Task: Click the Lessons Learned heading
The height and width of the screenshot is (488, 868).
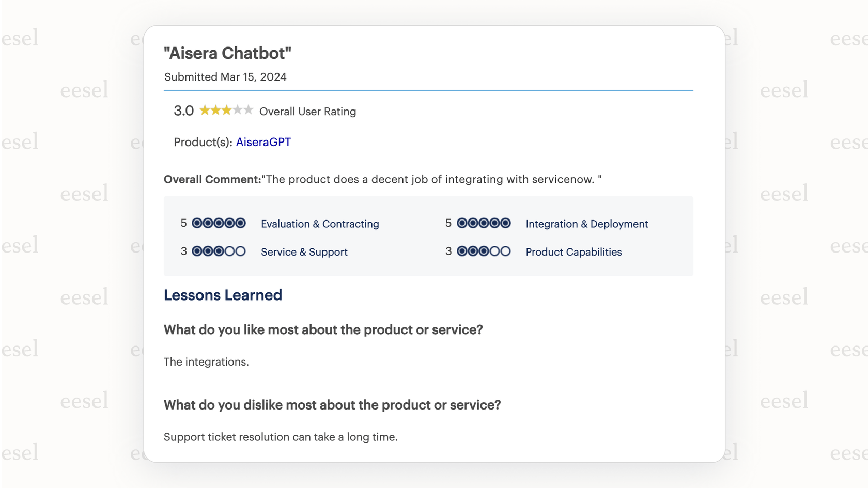Action: (x=223, y=295)
